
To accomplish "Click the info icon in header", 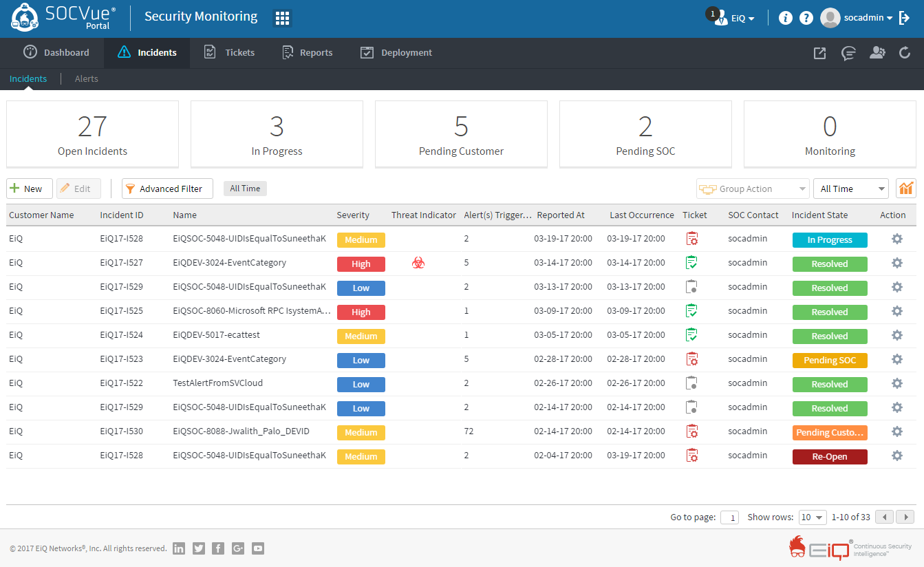I will [x=785, y=19].
